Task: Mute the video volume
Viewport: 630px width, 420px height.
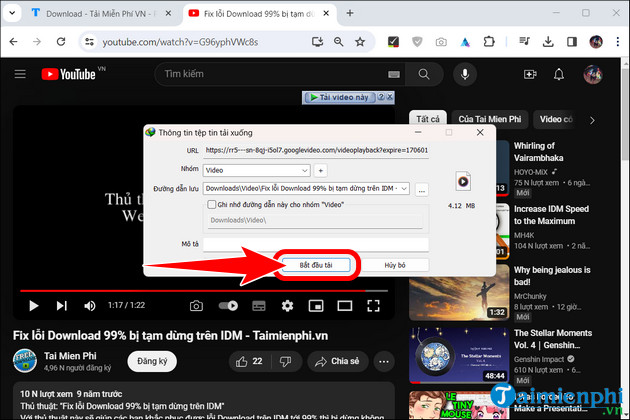Action: coord(89,306)
